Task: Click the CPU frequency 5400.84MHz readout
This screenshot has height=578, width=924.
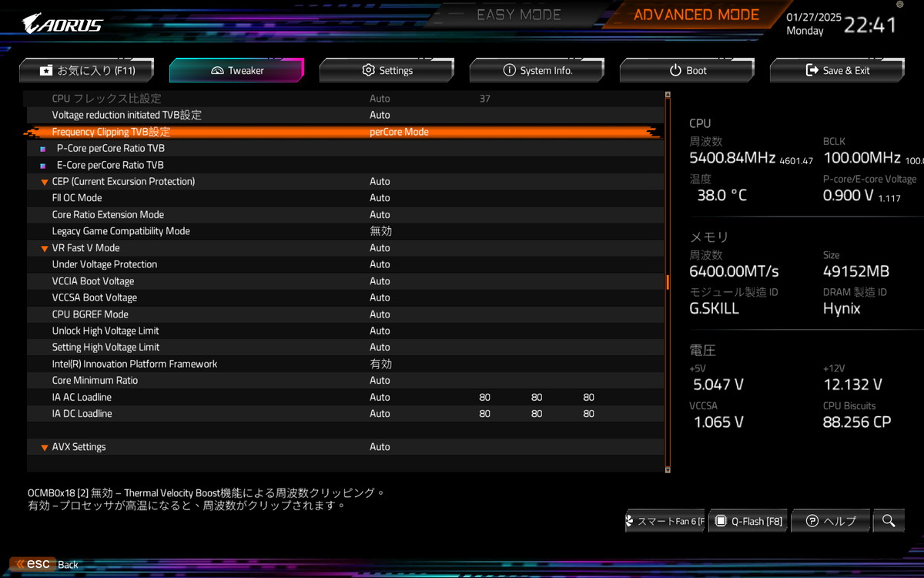Action: coord(731,158)
